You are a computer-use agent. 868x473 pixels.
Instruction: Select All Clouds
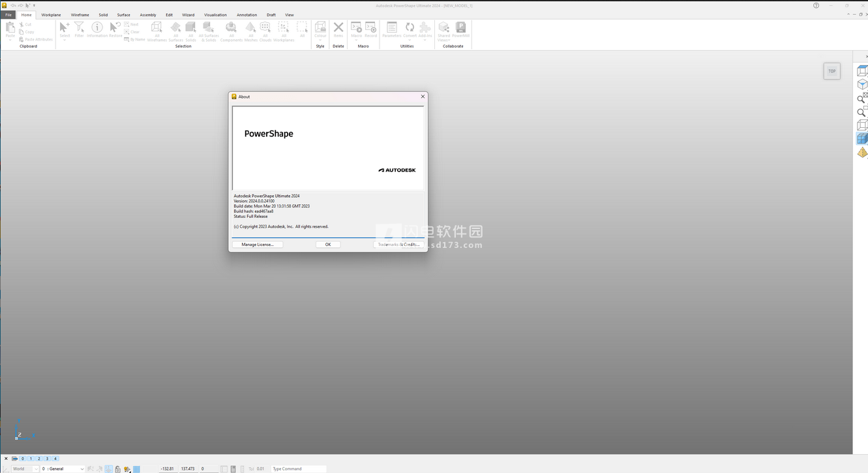265,31
